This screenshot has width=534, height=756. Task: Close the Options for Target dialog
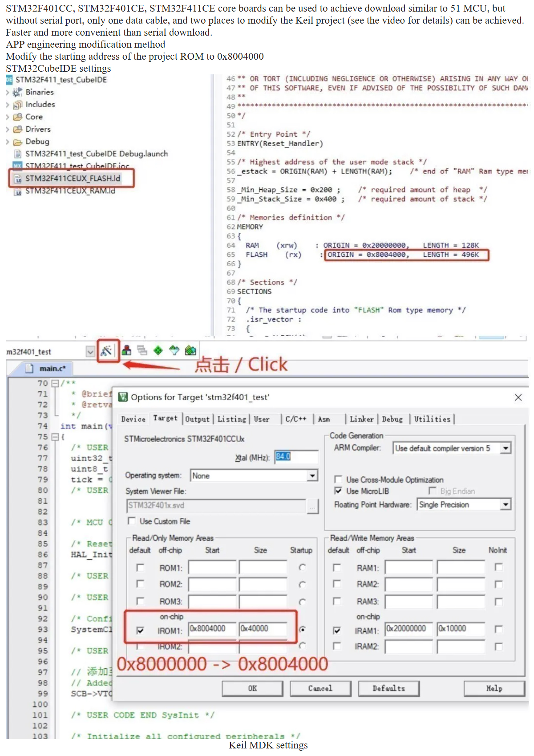coord(518,397)
